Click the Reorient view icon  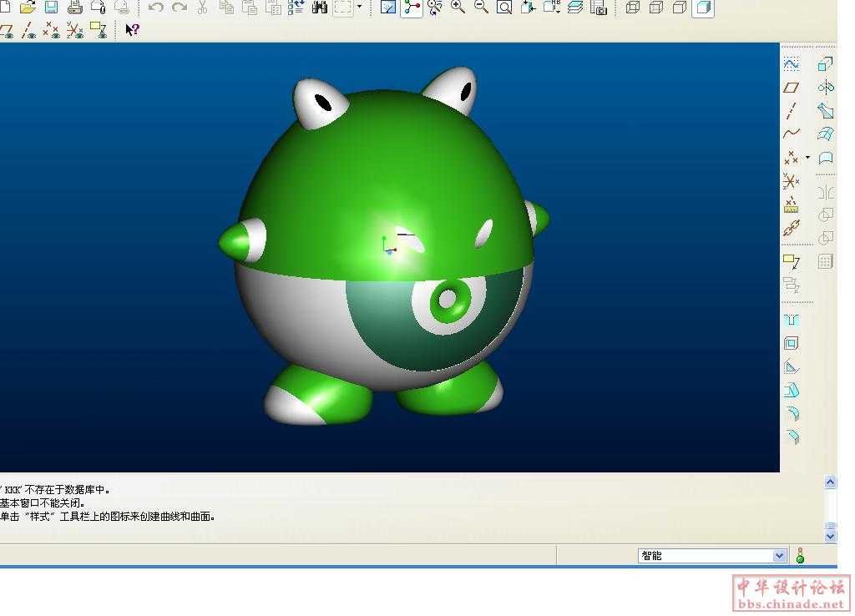click(x=528, y=7)
